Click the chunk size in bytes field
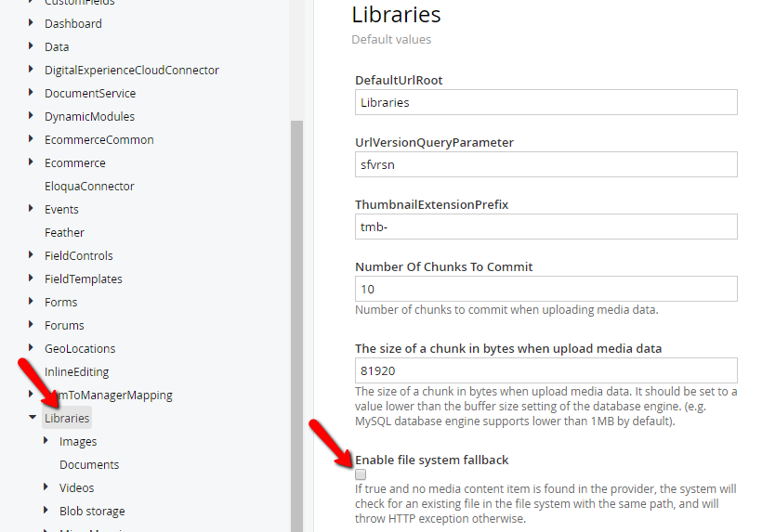762x532 pixels. [x=545, y=370]
